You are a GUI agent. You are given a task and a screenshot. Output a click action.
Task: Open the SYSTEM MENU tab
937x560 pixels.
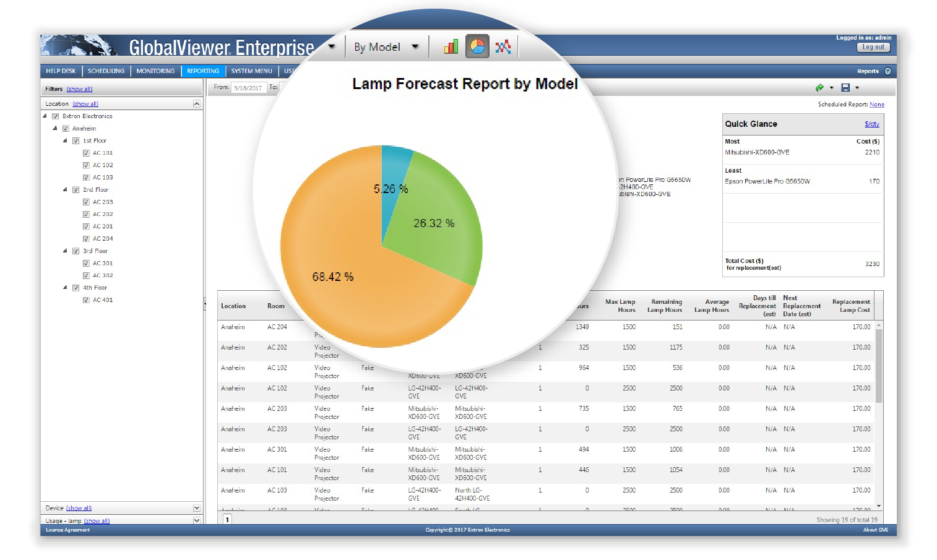point(251,71)
